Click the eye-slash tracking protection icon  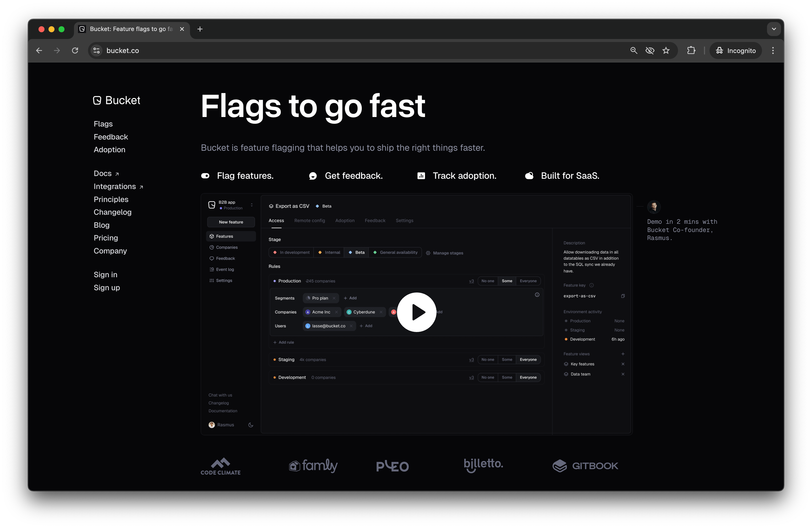649,50
